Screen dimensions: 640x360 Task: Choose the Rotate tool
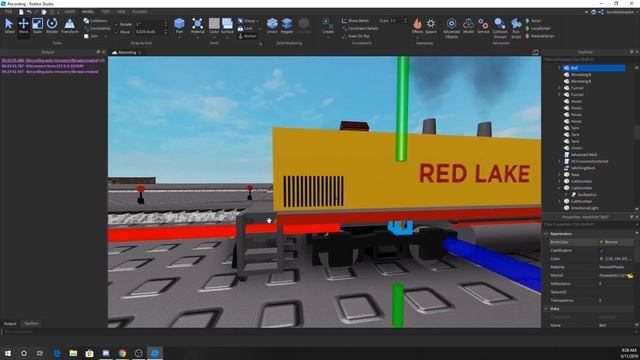(52, 26)
